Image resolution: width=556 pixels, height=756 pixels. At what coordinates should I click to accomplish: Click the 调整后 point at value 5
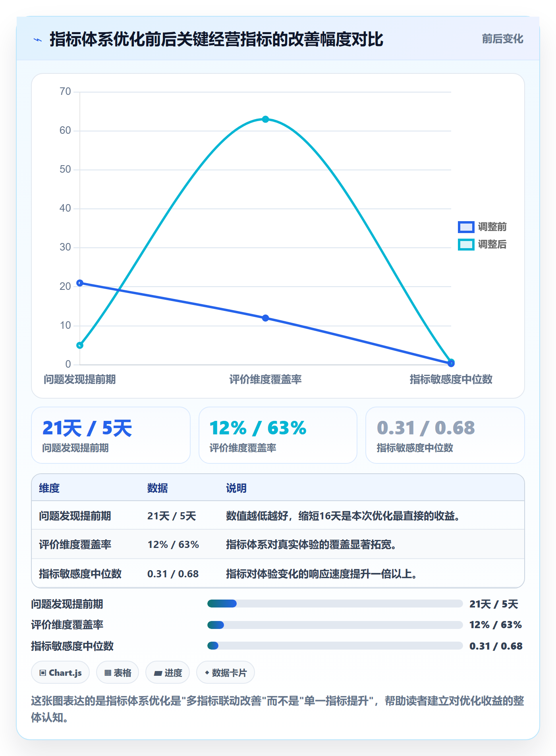[80, 345]
